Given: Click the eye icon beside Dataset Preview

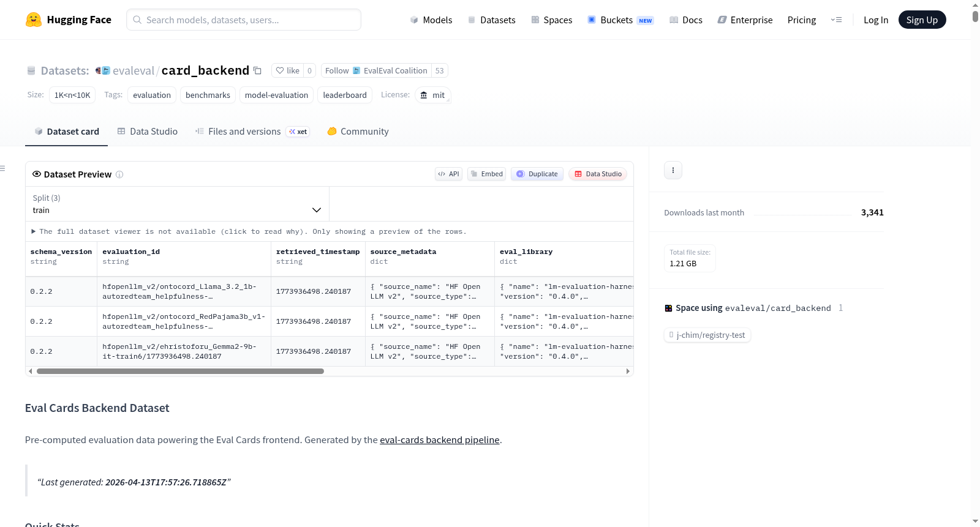Looking at the screenshot, I should (x=37, y=174).
